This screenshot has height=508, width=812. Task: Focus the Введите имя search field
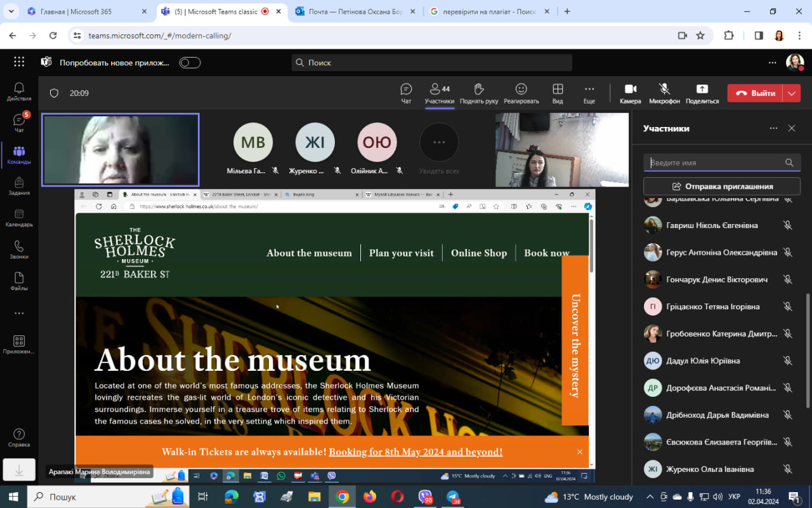point(722,163)
